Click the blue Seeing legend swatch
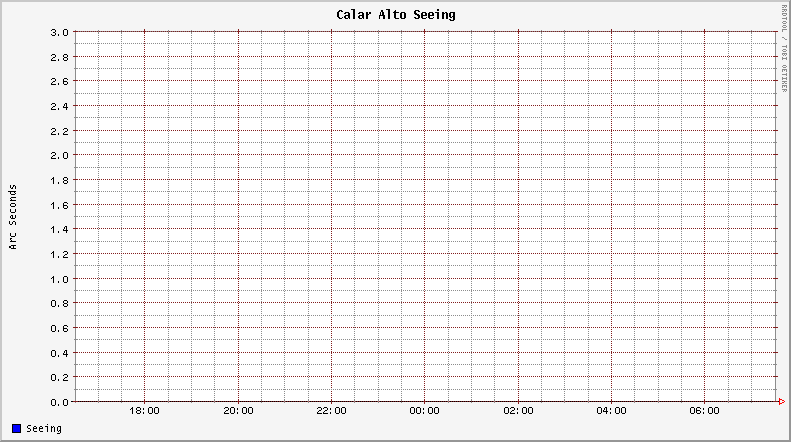Screen dimensions: 791x442 click(x=17, y=428)
